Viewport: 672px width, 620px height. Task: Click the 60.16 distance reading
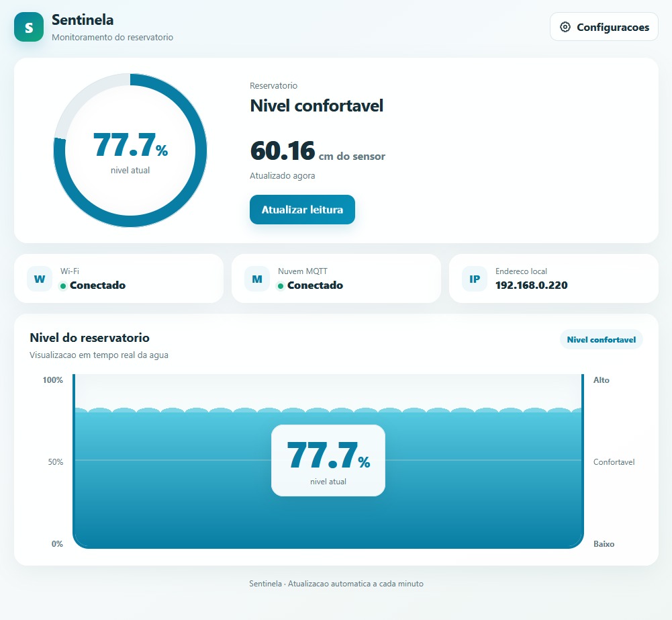[x=283, y=151]
